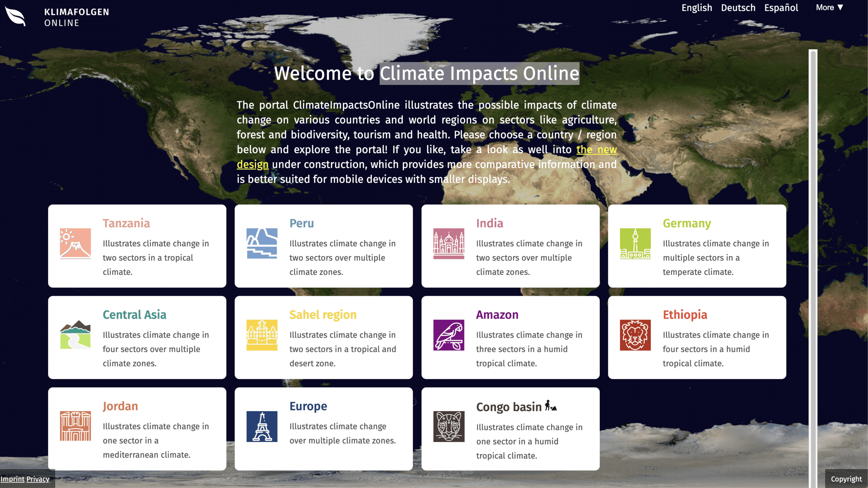Switch language to Español
The height and width of the screenshot is (488, 868).
(x=782, y=7)
